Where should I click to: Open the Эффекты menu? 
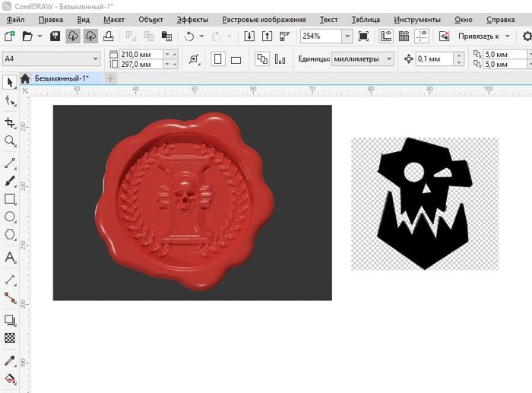192,20
